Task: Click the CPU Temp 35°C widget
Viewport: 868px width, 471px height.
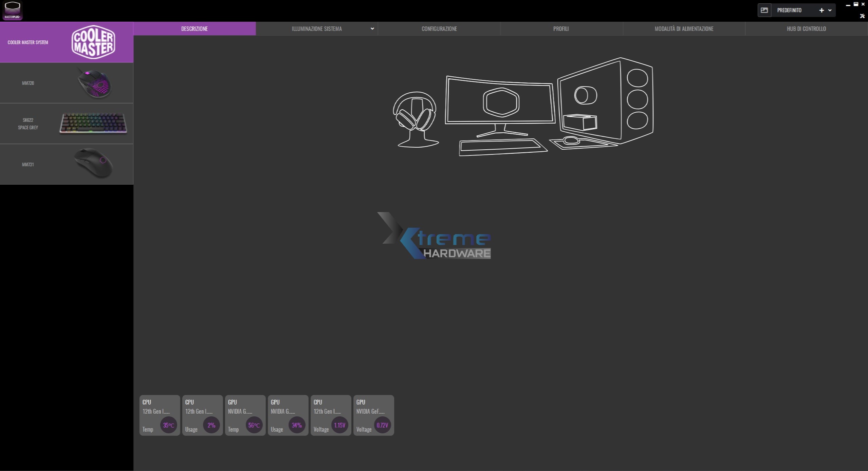Action: (160, 415)
